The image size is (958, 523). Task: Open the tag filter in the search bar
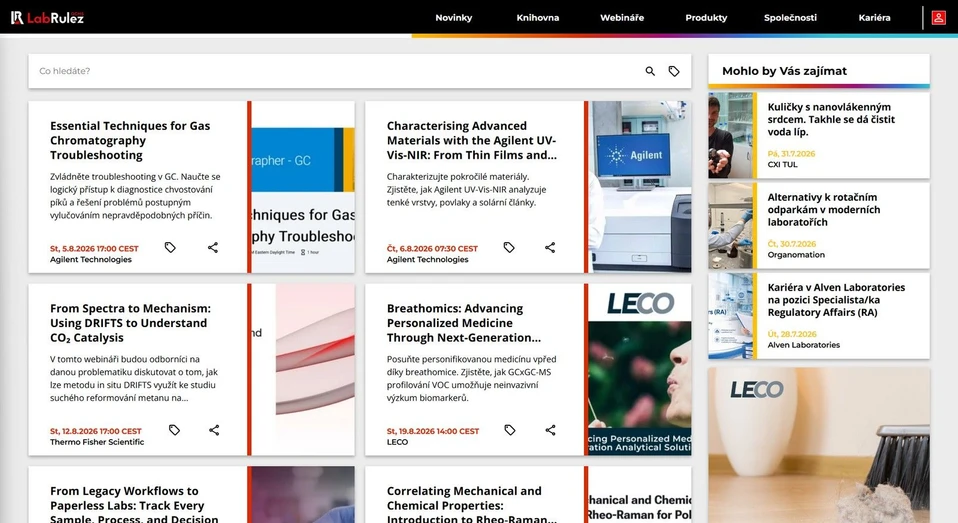674,71
